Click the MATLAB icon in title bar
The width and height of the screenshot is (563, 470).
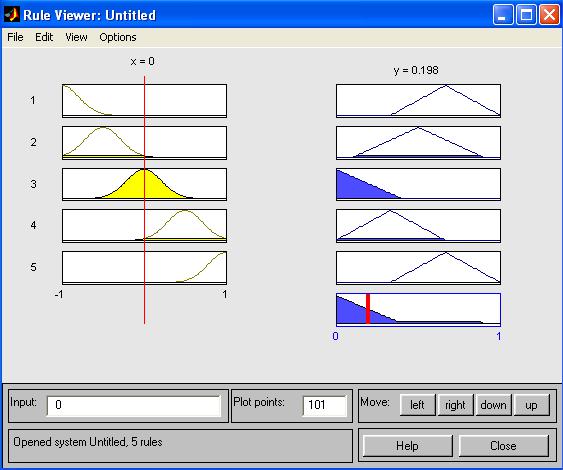11,14
